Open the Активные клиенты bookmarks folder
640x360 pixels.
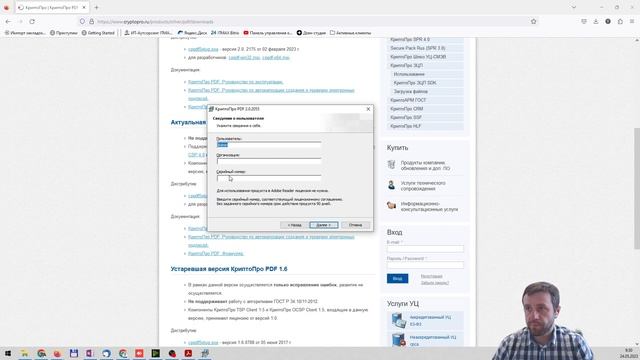pos(350,33)
